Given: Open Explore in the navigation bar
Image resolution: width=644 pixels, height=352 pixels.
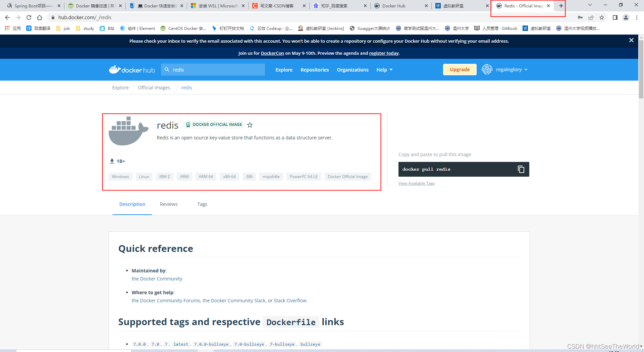Looking at the screenshot, I should (x=284, y=70).
